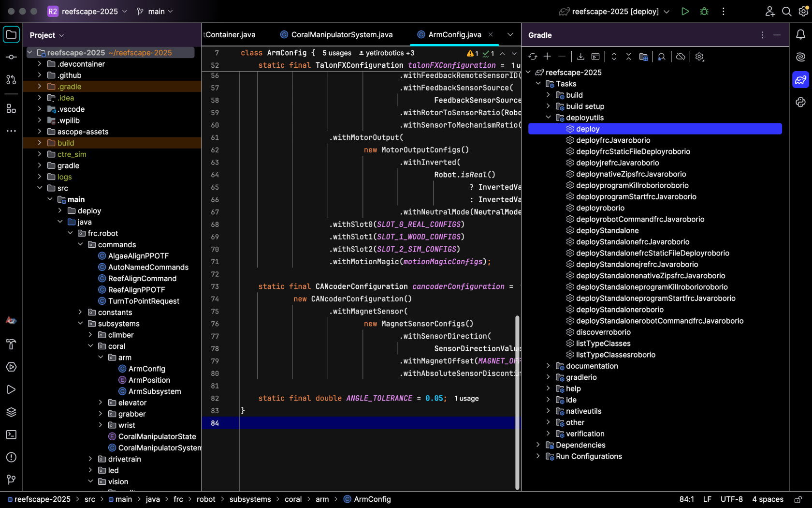Collapse all nodes in Gradle tree
Viewport: 812px width, 508px height.
pyautogui.click(x=629, y=57)
